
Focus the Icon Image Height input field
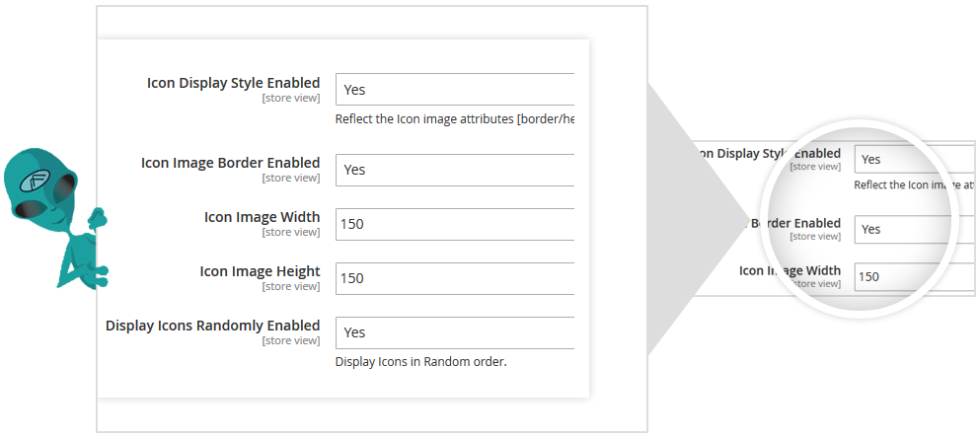click(x=455, y=278)
